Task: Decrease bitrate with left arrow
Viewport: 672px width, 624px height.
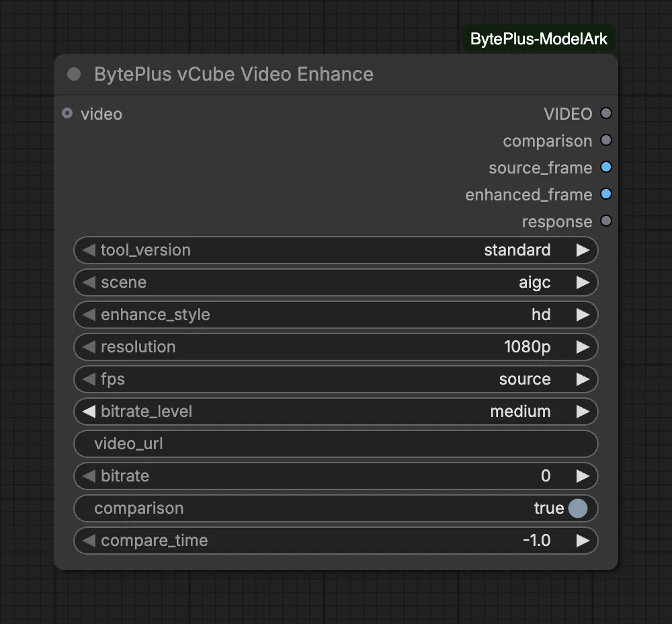Action: point(89,476)
